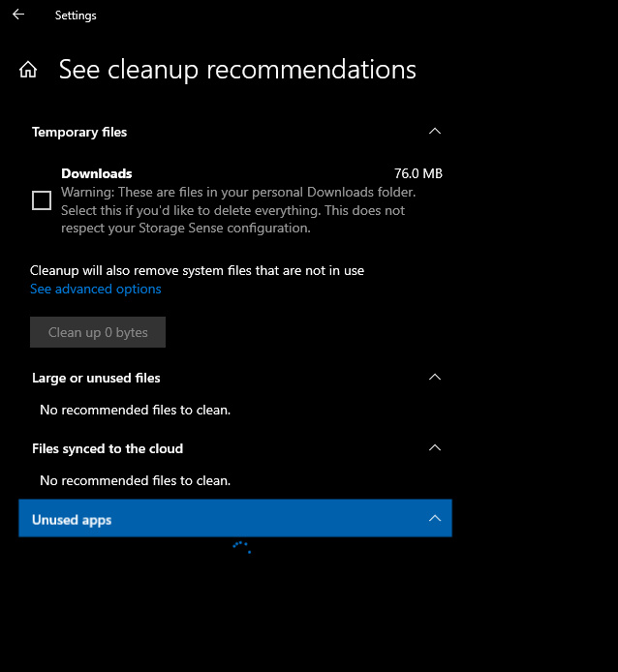Click the loading spinner under Unused apps
This screenshot has width=618, height=672.
tap(242, 547)
